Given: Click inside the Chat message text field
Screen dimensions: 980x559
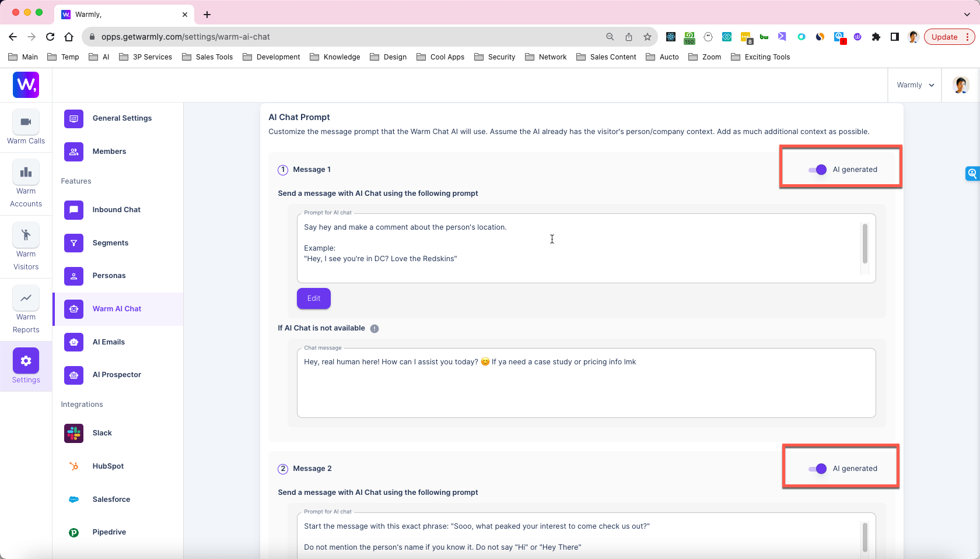Looking at the screenshot, I should tap(583, 383).
